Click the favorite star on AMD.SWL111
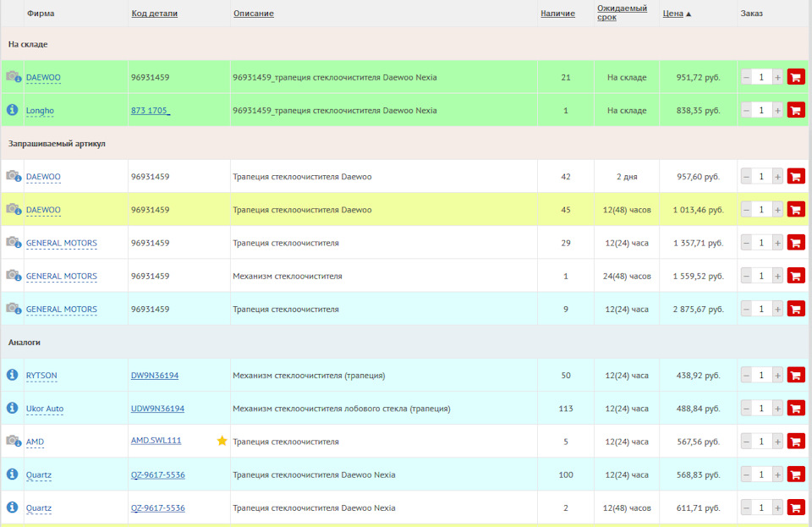Screen dimensions: 812x527 (222, 441)
